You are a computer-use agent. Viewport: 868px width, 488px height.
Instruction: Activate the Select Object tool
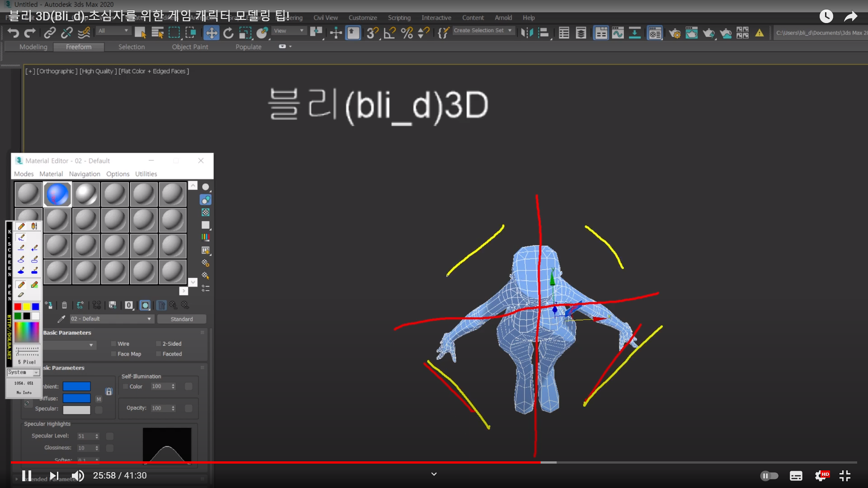point(140,33)
